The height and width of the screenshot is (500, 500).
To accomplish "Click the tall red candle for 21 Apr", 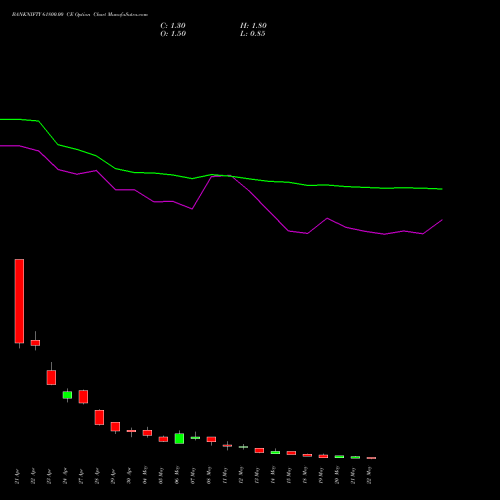I will (x=19, y=301).
